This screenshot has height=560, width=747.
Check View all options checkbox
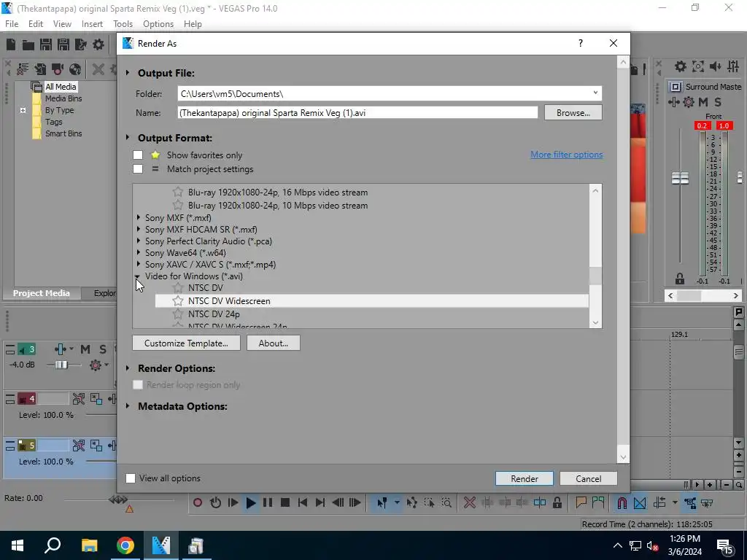(x=131, y=478)
